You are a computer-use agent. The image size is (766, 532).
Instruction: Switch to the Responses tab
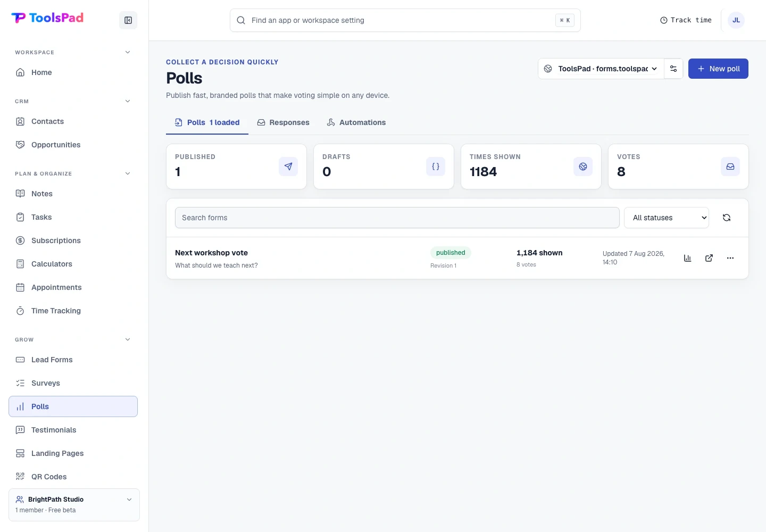(284, 122)
